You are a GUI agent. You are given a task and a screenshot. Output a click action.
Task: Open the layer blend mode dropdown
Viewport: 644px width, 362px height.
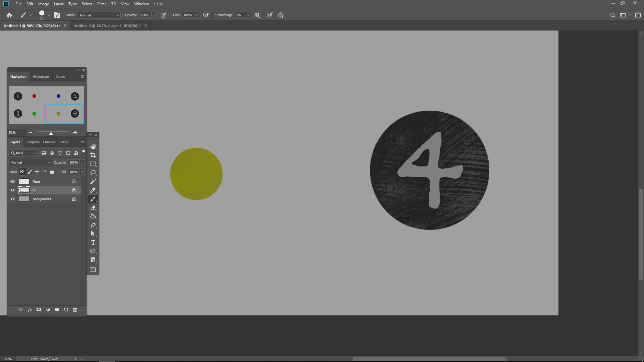click(30, 163)
